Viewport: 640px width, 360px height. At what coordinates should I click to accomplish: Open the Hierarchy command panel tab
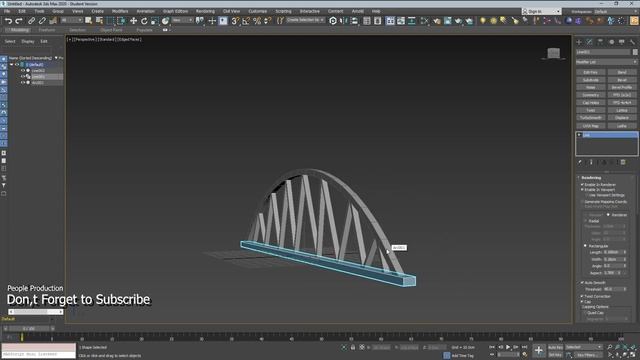[x=600, y=42]
